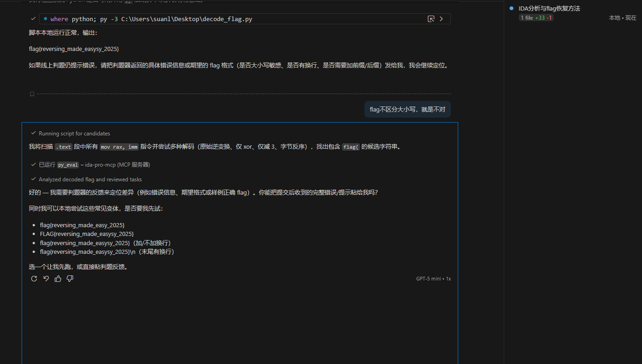Screen dimensions: 642x364
Task: Select the output text "flag{reversing_made_easysy_2025}" above the divider
Action: click(74, 49)
